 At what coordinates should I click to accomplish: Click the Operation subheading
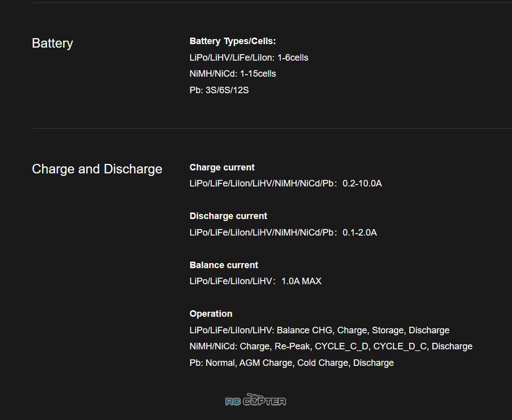click(211, 314)
